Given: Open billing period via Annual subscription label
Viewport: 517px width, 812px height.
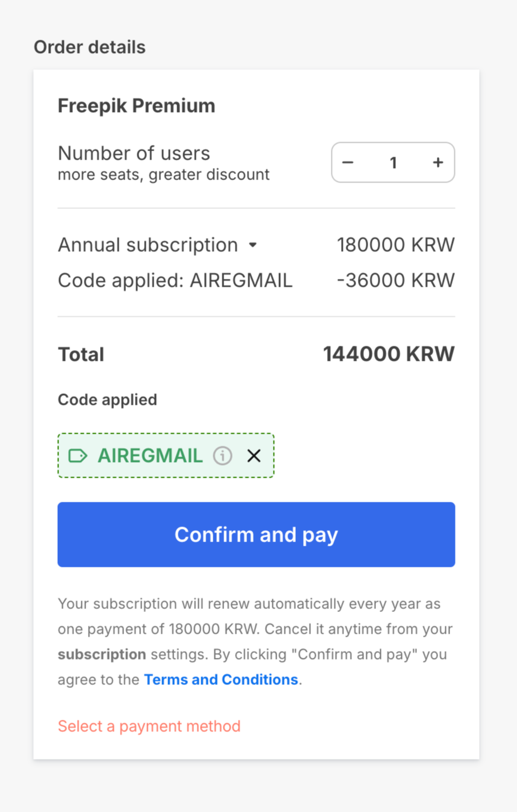Looking at the screenshot, I should point(148,245).
